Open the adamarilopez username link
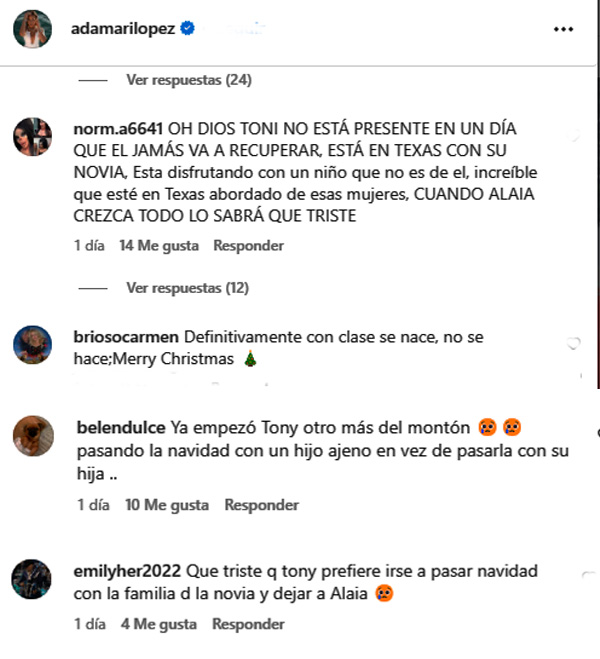600x659 pixels. tap(123, 29)
